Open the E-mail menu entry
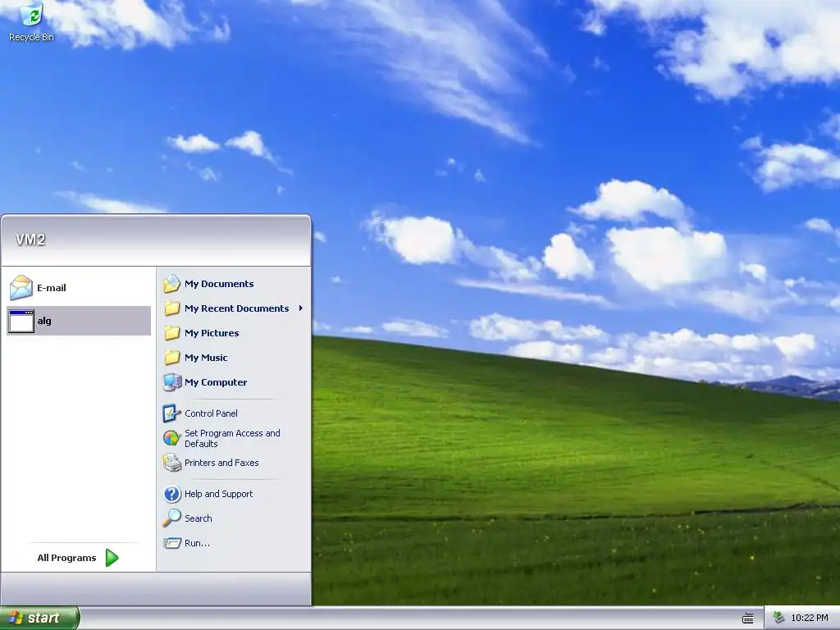This screenshot has width=840, height=630. click(79, 288)
